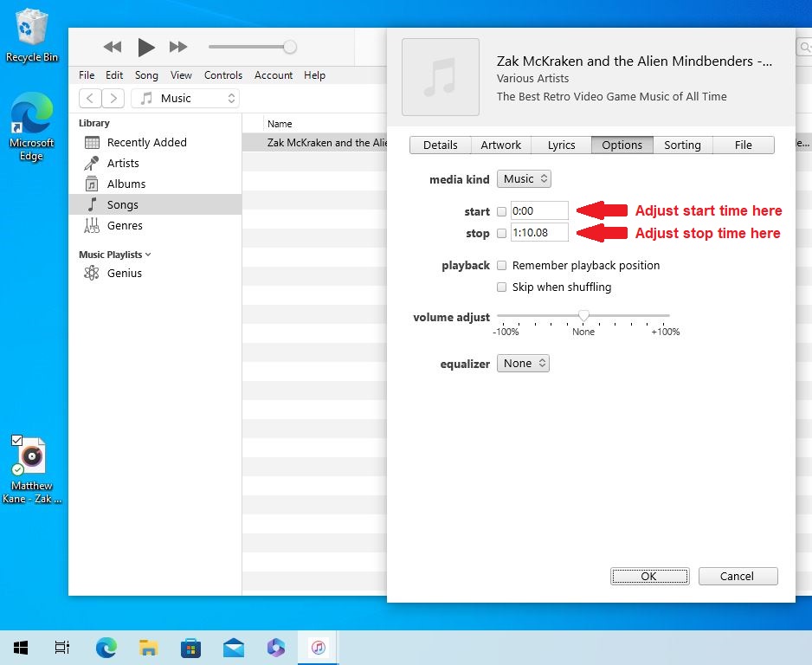Click the volume adjust slider handle
Image resolution: width=812 pixels, height=665 pixels.
point(583,315)
